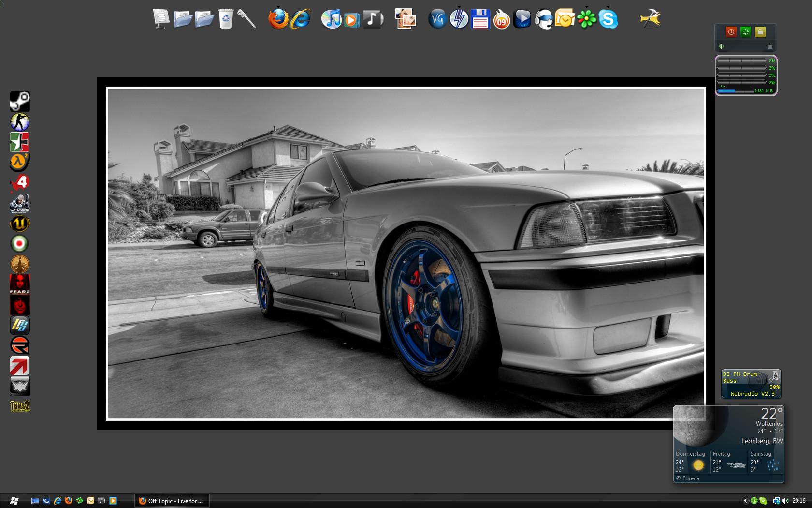The height and width of the screenshot is (508, 812).
Task: Open the My Computer dock icon
Action: pos(161,19)
